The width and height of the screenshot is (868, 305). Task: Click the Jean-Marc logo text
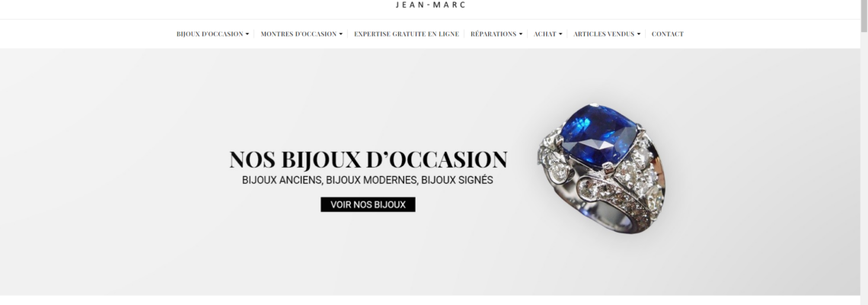(x=430, y=5)
